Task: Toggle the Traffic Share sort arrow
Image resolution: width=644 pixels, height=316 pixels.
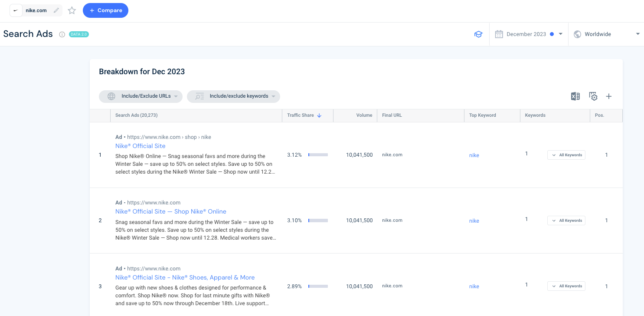Action: (320, 115)
